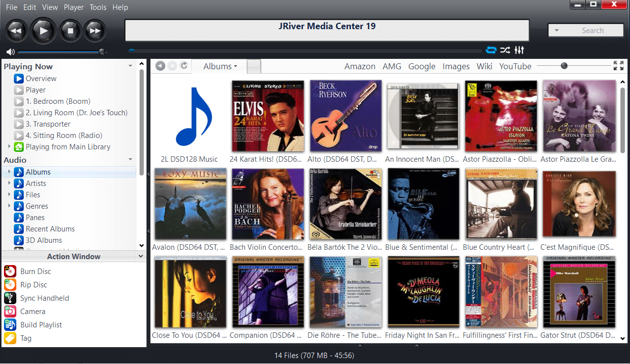This screenshot has width=630, height=364.
Task: Click the Rip Disc icon
Action: (x=10, y=284)
